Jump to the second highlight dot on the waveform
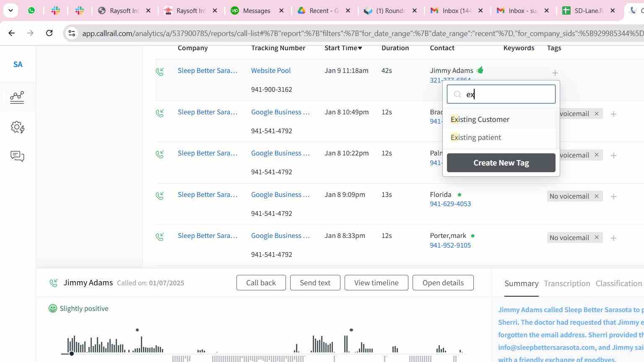644x362 pixels. (x=351, y=330)
